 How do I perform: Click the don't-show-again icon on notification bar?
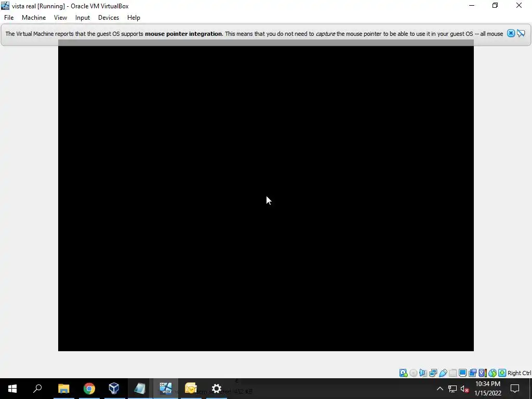pos(521,33)
